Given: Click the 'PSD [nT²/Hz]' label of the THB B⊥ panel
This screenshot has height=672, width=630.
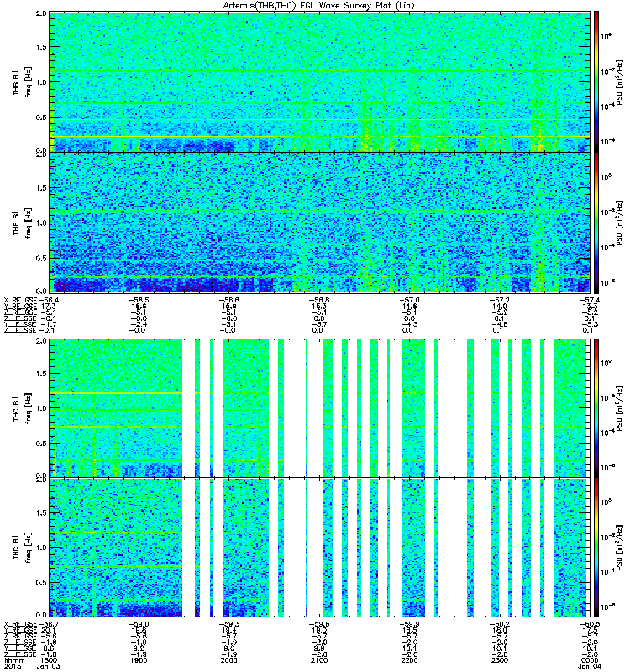Looking at the screenshot, I should click(x=620, y=81).
